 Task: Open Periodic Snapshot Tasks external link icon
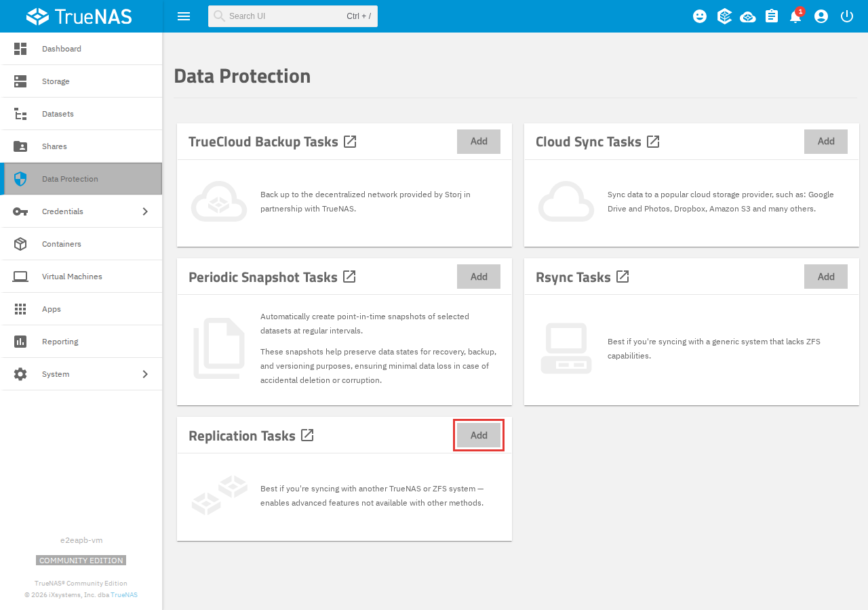click(349, 277)
